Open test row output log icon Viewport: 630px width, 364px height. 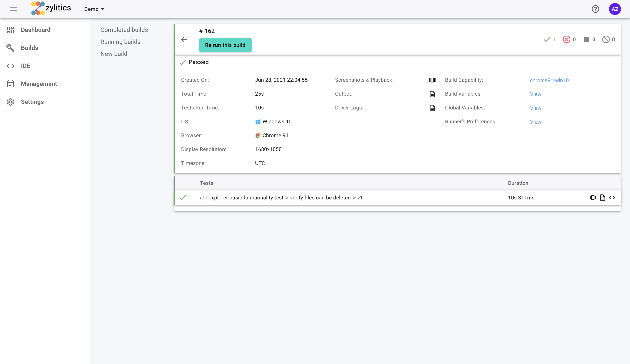(602, 198)
